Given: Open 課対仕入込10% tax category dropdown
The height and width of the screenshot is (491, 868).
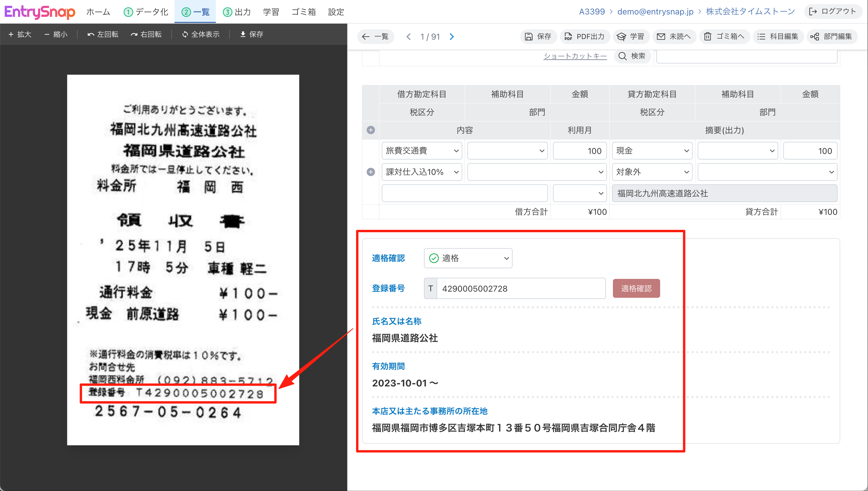Looking at the screenshot, I should [x=422, y=172].
